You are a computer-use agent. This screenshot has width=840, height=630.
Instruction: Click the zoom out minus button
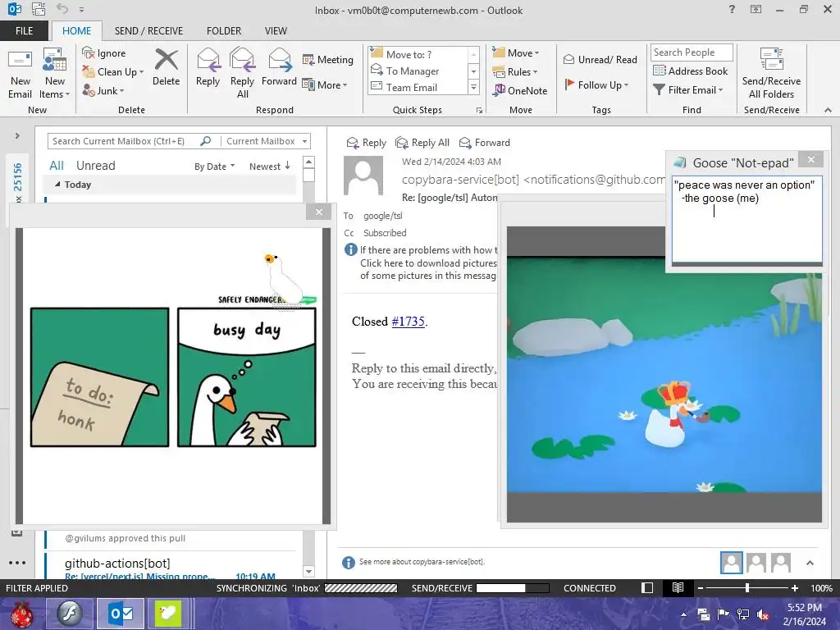coord(700,588)
